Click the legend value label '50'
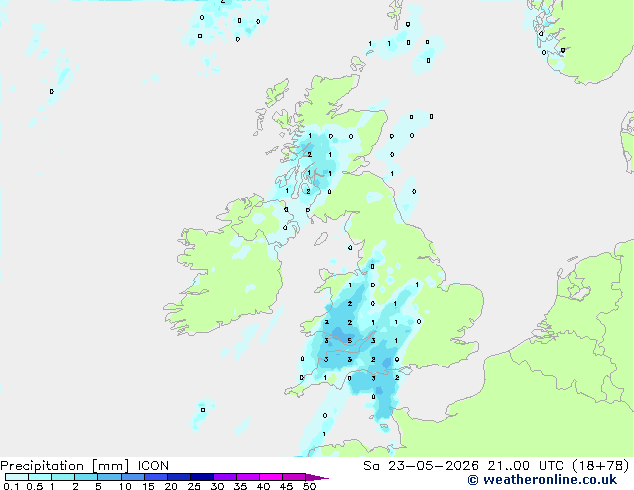This screenshot has width=634, height=490. (310, 486)
